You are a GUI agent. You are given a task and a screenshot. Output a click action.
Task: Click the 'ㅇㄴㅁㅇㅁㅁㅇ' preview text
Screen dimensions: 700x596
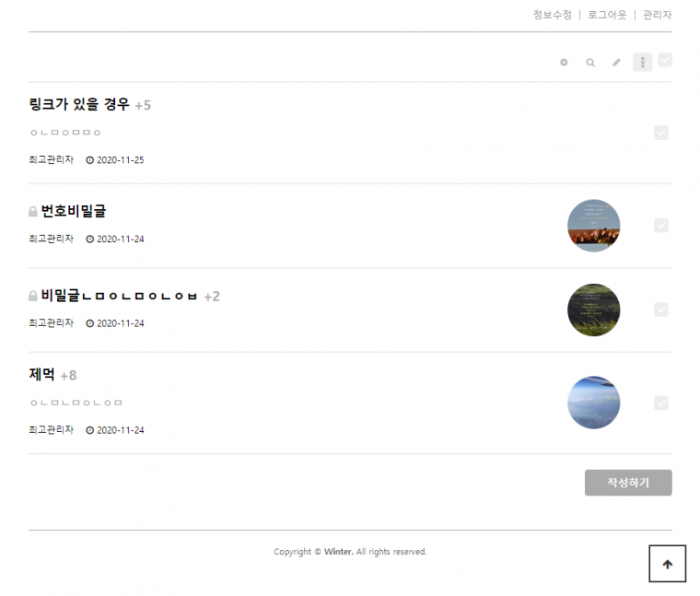(65, 133)
